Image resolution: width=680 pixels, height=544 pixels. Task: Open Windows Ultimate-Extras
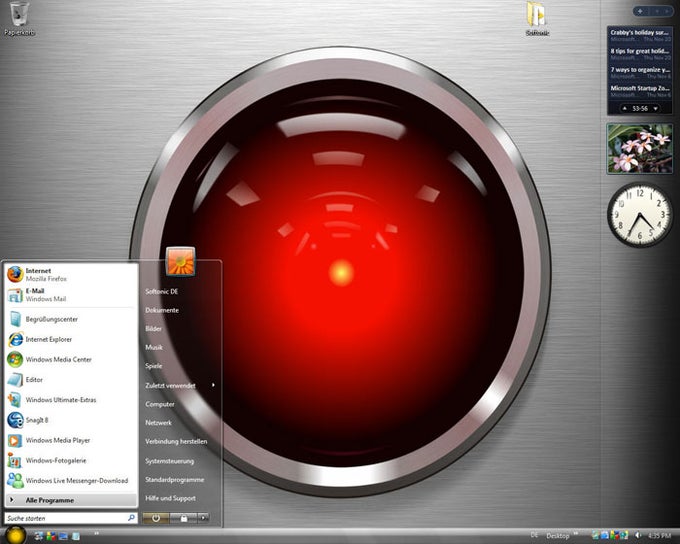tap(70, 400)
